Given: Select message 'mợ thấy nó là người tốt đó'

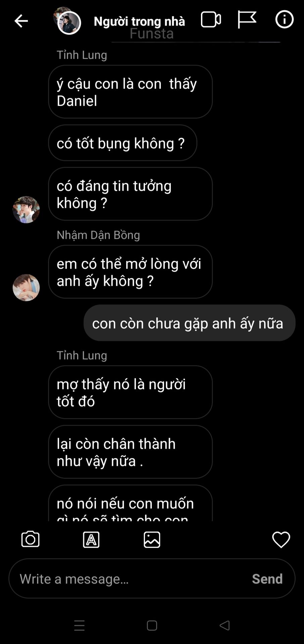Looking at the screenshot, I should pyautogui.click(x=130, y=392).
